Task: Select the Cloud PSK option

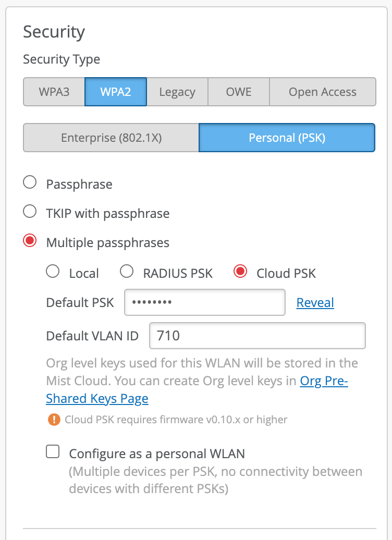Action: pos(240,272)
